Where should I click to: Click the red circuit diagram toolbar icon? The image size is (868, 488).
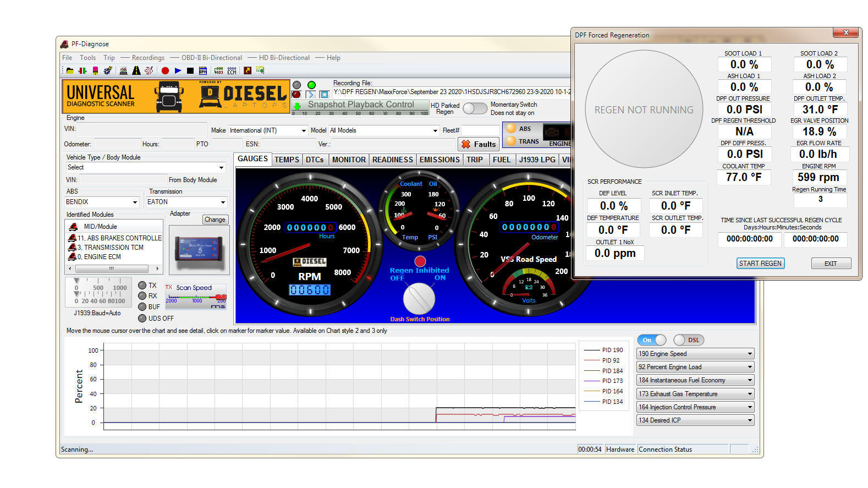click(149, 70)
